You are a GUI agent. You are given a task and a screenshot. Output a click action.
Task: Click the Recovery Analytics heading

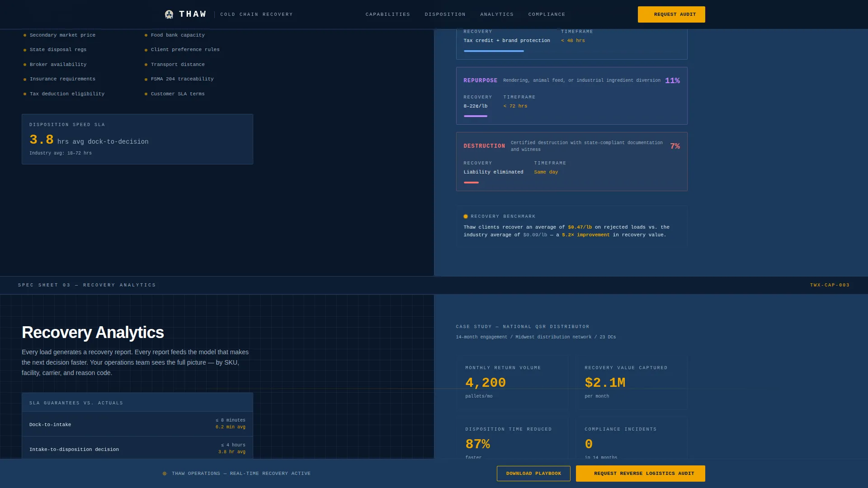coord(93,333)
